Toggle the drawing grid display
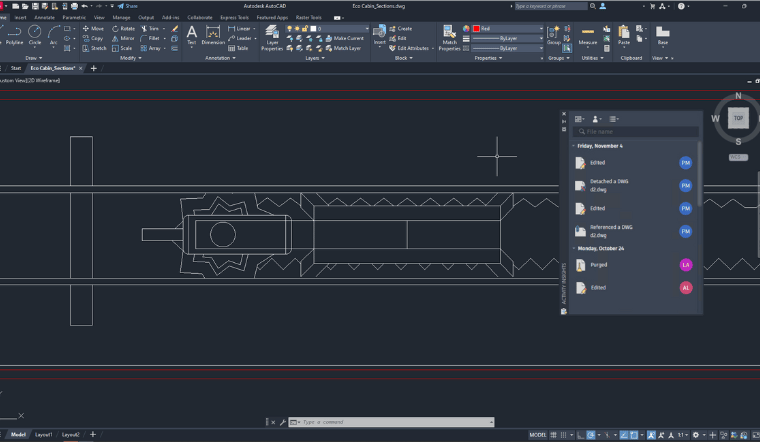The image size is (760, 442). (553, 435)
